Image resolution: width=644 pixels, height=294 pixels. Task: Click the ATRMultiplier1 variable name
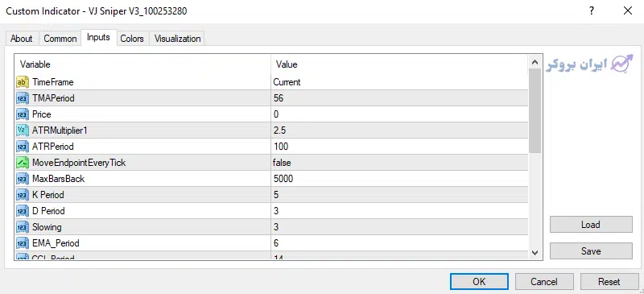click(x=60, y=130)
